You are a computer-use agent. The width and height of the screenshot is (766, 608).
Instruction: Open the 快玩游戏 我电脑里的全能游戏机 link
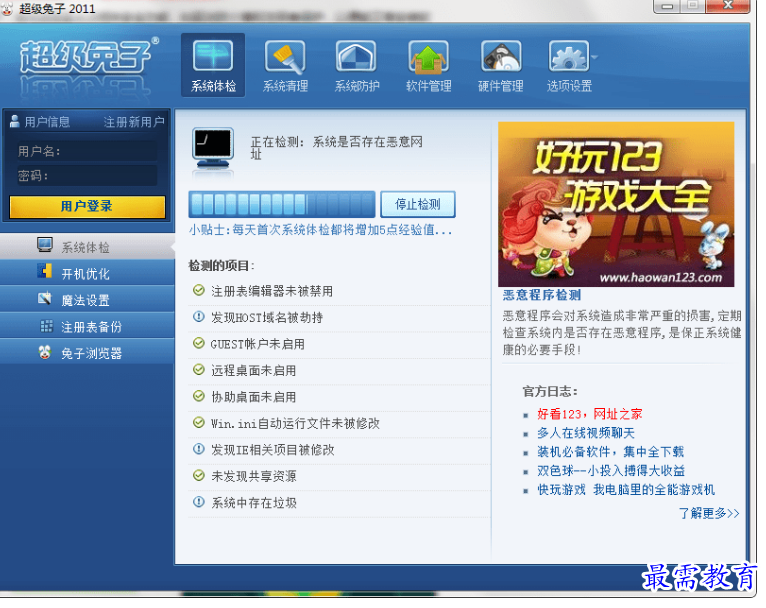point(626,489)
